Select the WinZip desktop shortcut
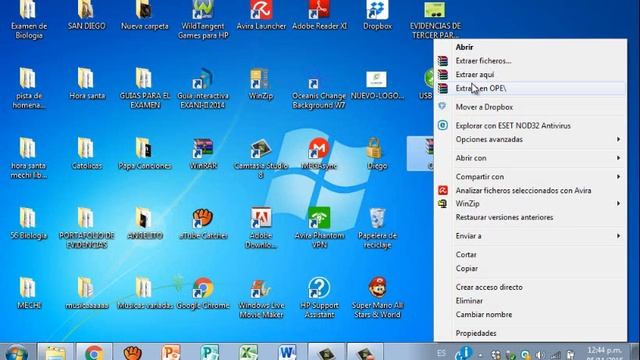This screenshot has width=640, height=360. tap(260, 84)
